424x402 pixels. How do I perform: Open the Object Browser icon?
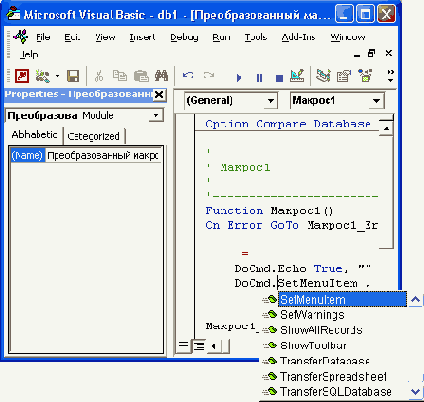[365, 76]
